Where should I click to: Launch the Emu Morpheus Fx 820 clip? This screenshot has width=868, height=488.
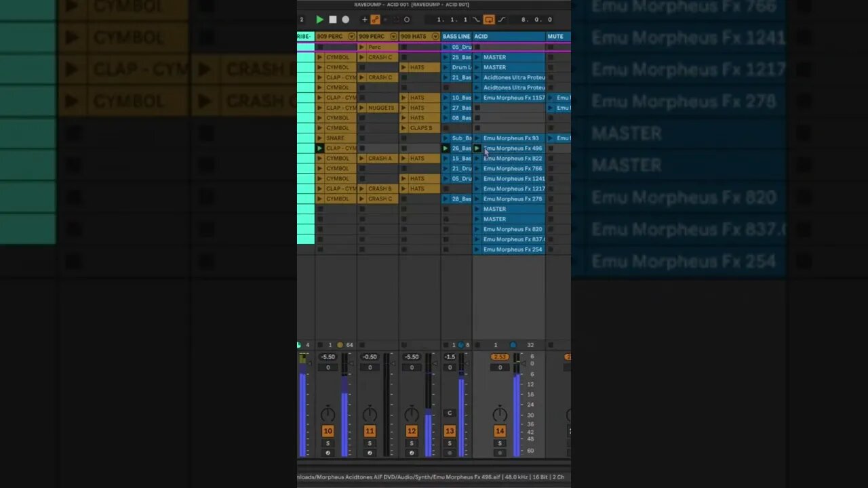pyautogui.click(x=477, y=230)
